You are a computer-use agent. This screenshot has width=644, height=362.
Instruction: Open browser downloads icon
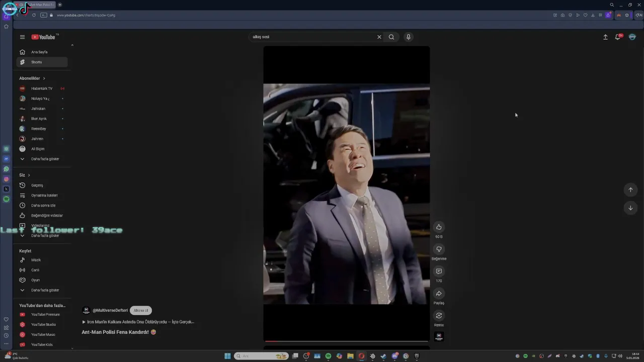pyautogui.click(x=593, y=15)
